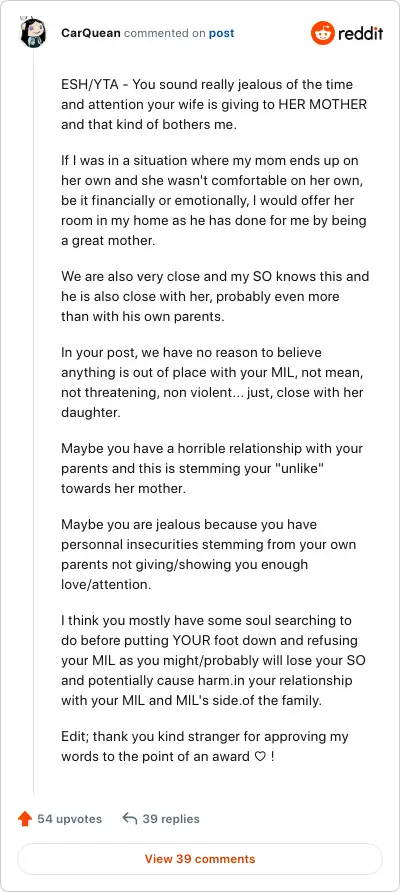Click the paragraph "I think you mostly have some soul searching"

pyautogui.click(x=215, y=660)
